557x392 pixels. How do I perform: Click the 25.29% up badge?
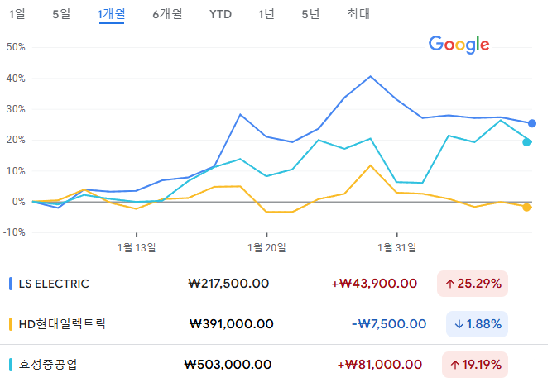[x=473, y=284]
